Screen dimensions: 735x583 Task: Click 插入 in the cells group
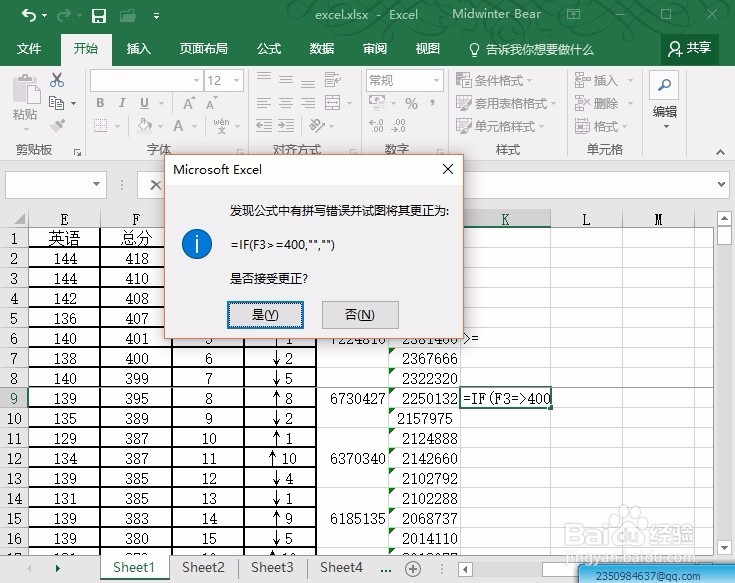[x=596, y=81]
